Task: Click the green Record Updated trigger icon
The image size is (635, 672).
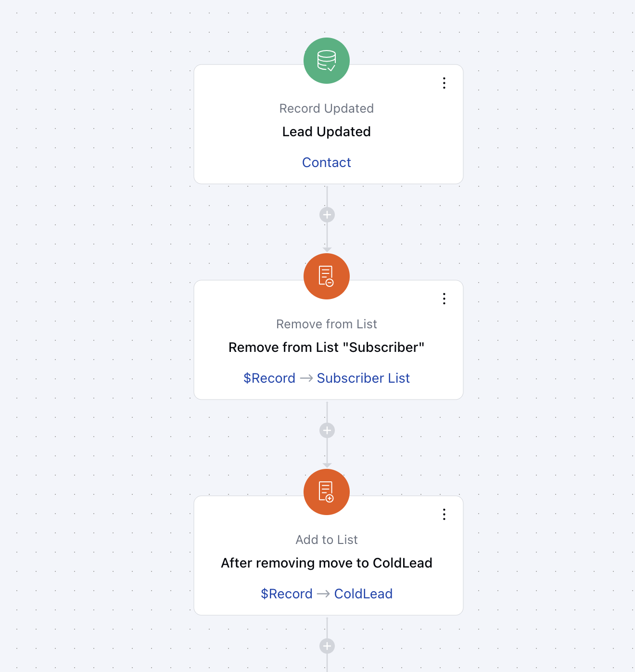Action: pos(327,61)
